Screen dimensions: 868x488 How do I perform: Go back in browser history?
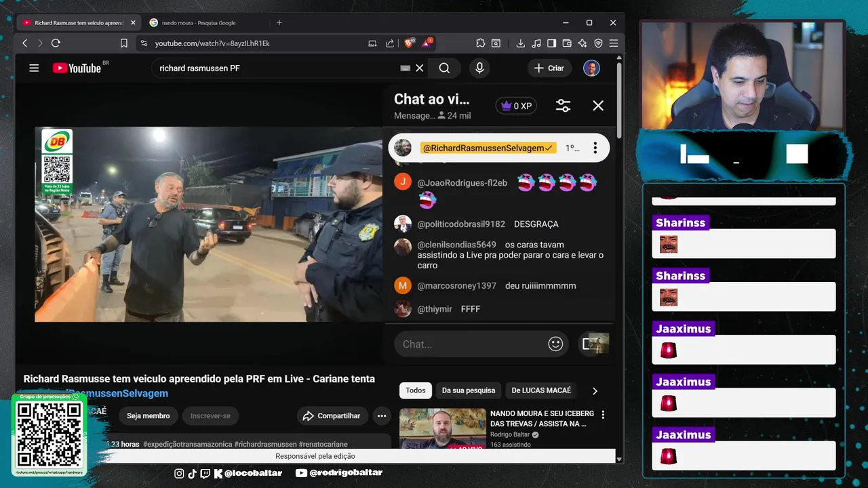point(25,43)
